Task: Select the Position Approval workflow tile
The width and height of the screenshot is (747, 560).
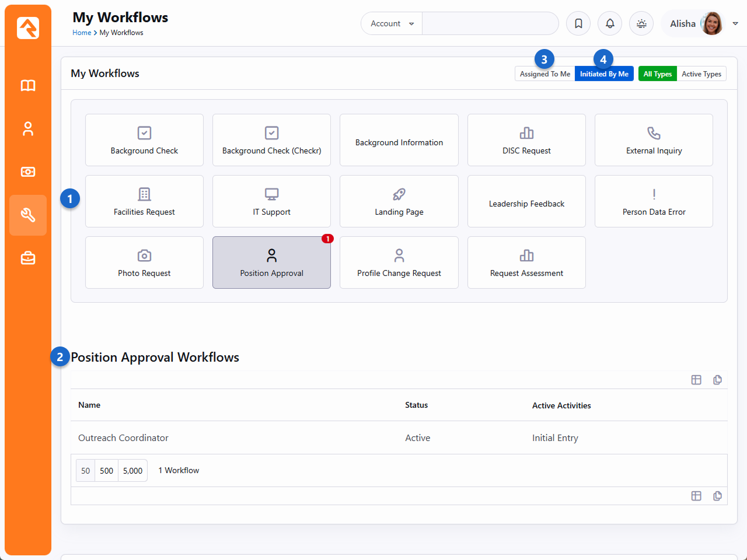Action: coord(271,262)
